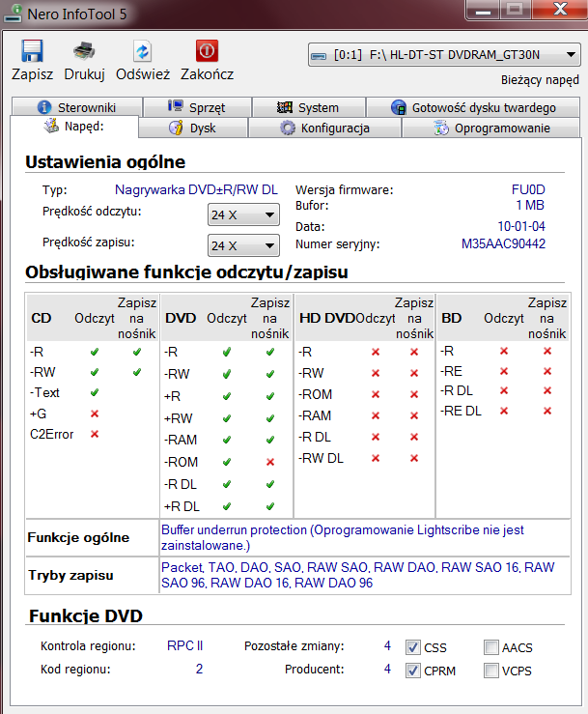The image size is (588, 714).
Task: Click serial number M35AAC90442
Action: click(x=503, y=244)
